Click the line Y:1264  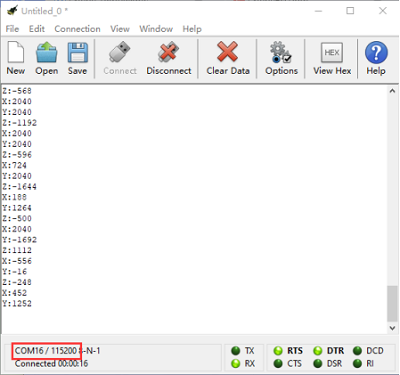(x=17, y=208)
